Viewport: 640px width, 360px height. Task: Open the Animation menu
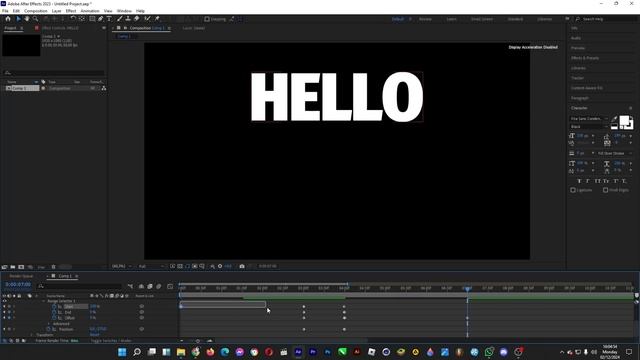(x=90, y=11)
